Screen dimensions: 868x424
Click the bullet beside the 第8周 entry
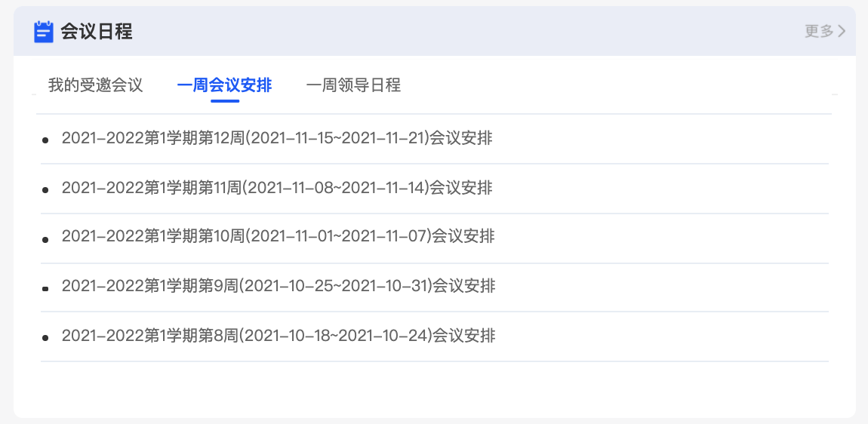click(x=45, y=338)
